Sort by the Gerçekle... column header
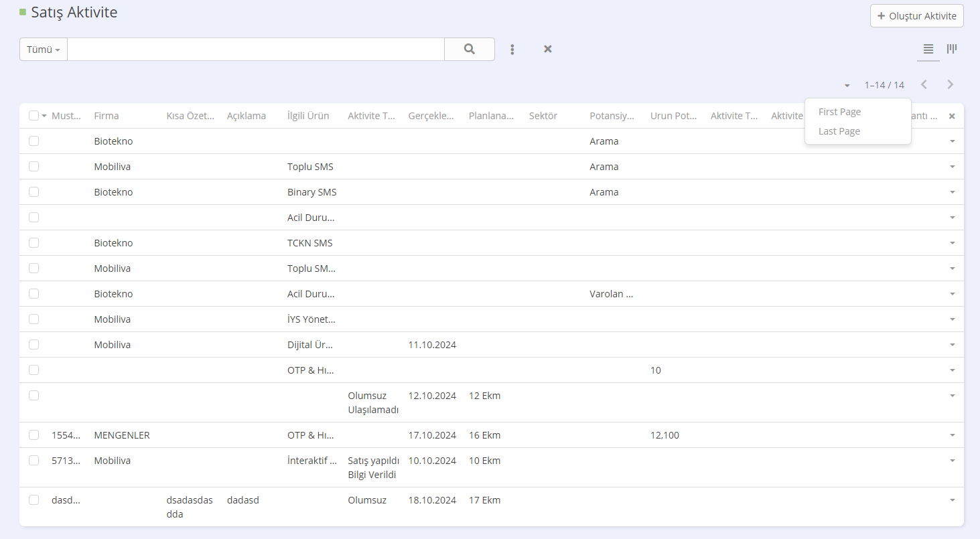980x539 pixels. coord(431,116)
